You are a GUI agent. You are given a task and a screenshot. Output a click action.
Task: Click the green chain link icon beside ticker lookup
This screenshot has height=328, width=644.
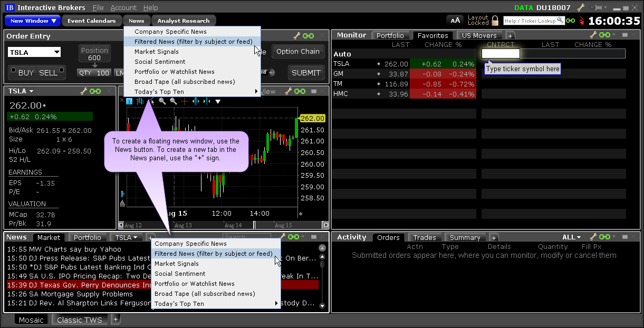(x=570, y=21)
